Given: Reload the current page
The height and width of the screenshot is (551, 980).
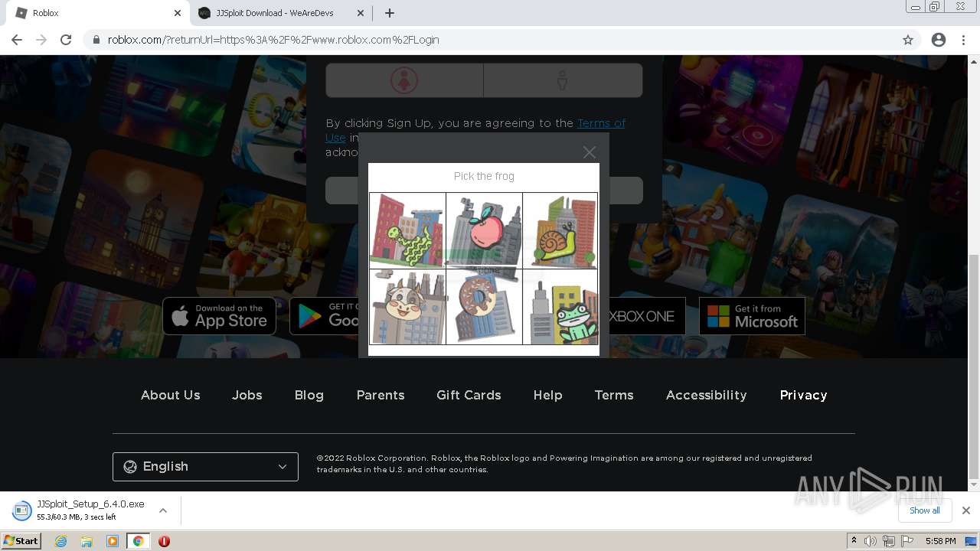Looking at the screenshot, I should [x=66, y=40].
